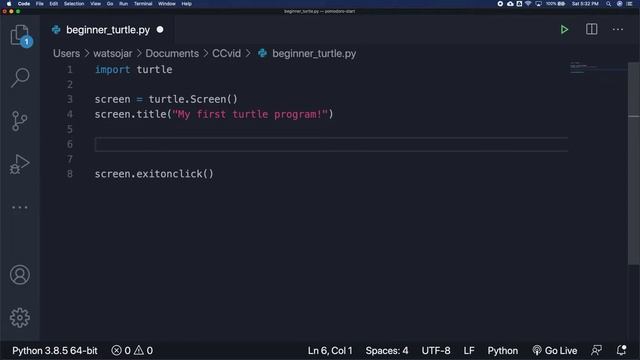This screenshot has width=640, height=360.
Task: Change Python language mode
Action: tap(502, 351)
